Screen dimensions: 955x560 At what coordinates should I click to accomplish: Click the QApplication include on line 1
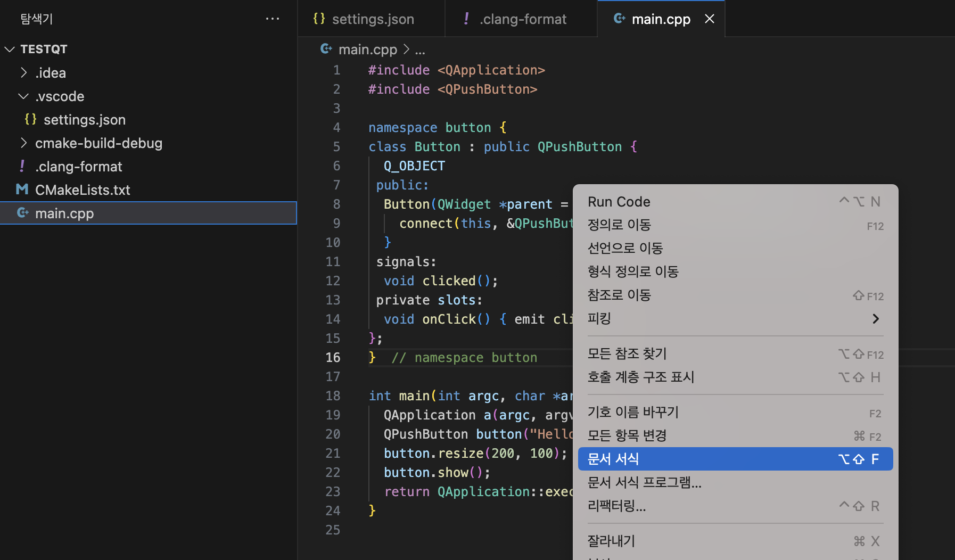(x=457, y=70)
